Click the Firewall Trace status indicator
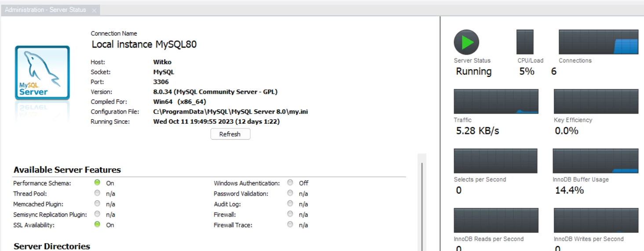The width and height of the screenshot is (644, 251). (290, 225)
